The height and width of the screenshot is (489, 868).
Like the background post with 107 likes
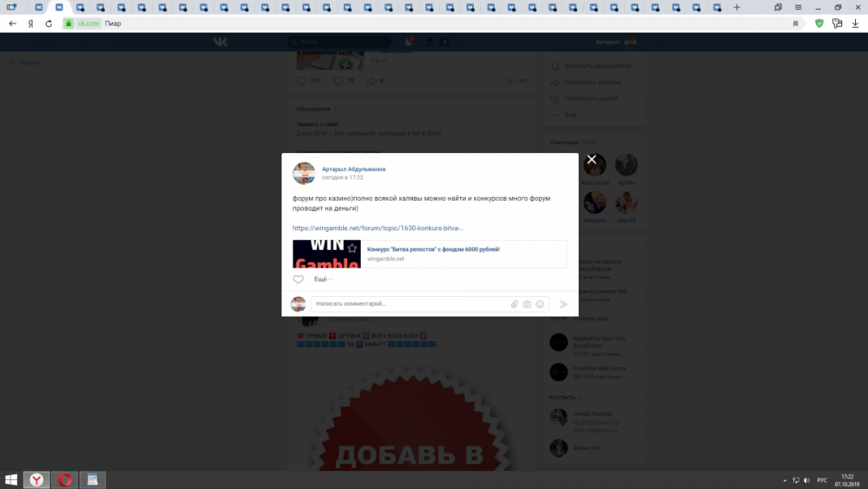(302, 82)
